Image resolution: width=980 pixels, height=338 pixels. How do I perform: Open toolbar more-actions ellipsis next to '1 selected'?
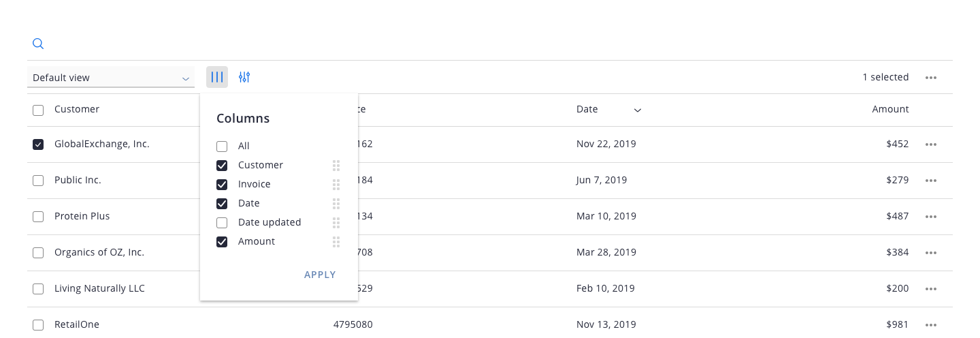931,78
